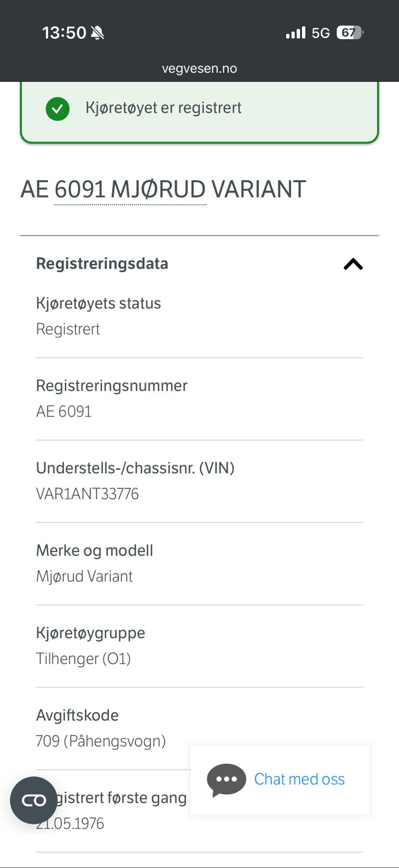Image resolution: width=399 pixels, height=868 pixels.
Task: Tap the round link-shaped floating button
Action: pyautogui.click(x=34, y=800)
